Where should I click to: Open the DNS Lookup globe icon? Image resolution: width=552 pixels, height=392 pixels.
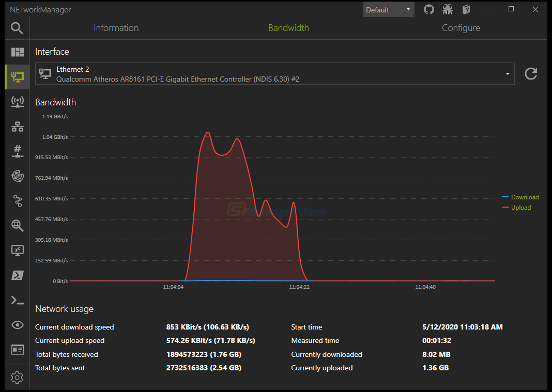[17, 225]
